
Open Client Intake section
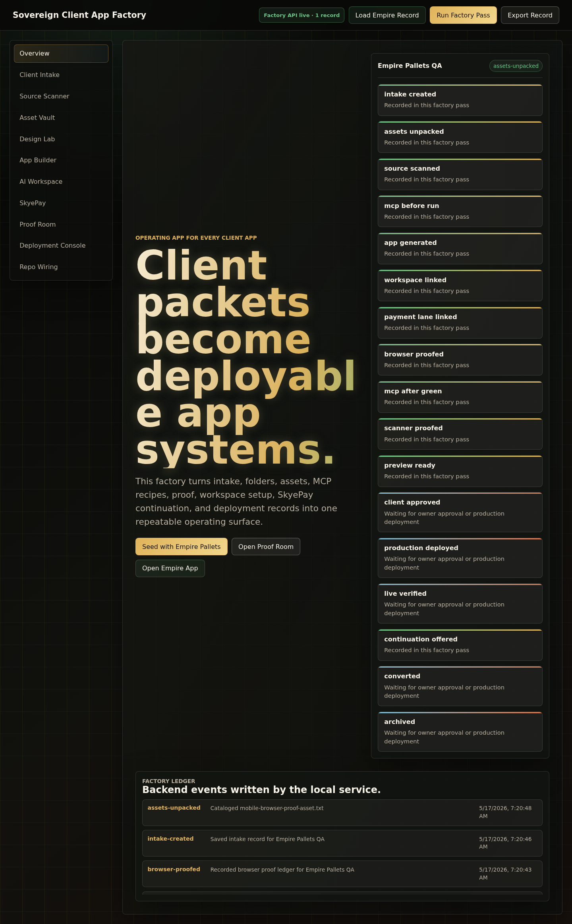[x=61, y=75]
